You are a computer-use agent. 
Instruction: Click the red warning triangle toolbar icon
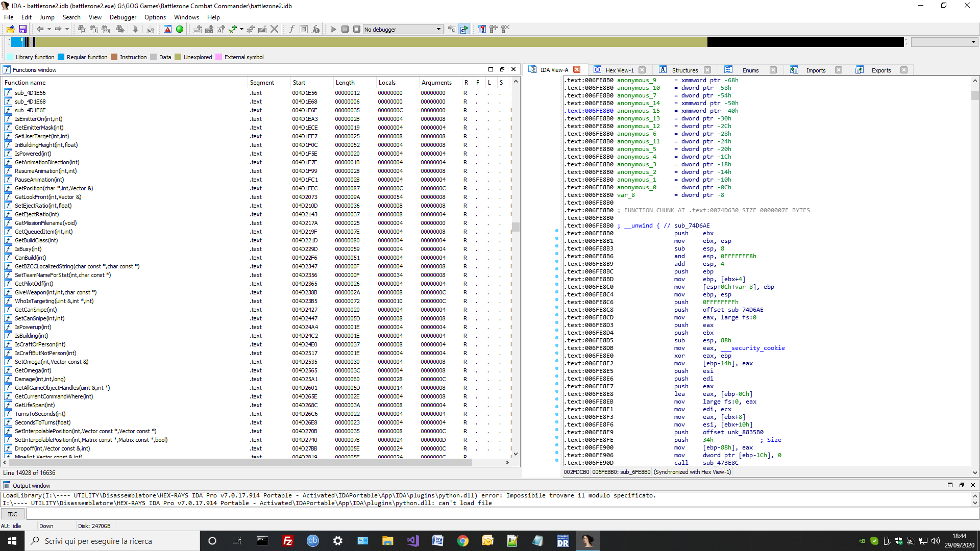[167, 30]
